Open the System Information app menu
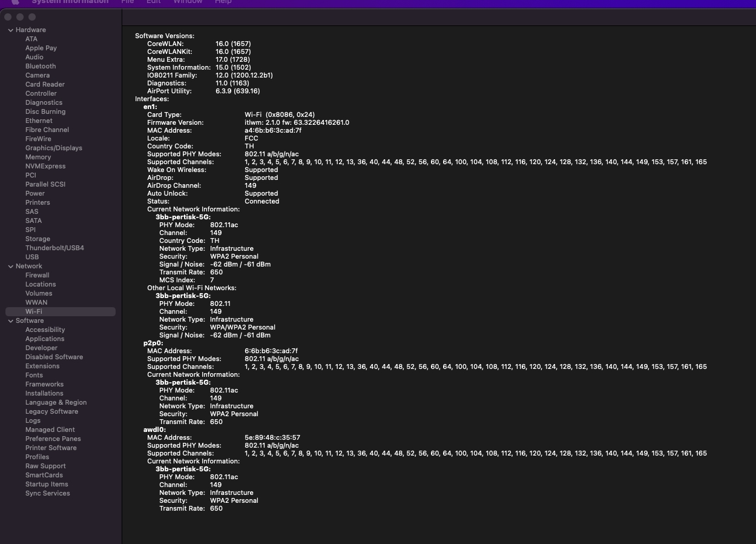 pyautogui.click(x=70, y=2)
